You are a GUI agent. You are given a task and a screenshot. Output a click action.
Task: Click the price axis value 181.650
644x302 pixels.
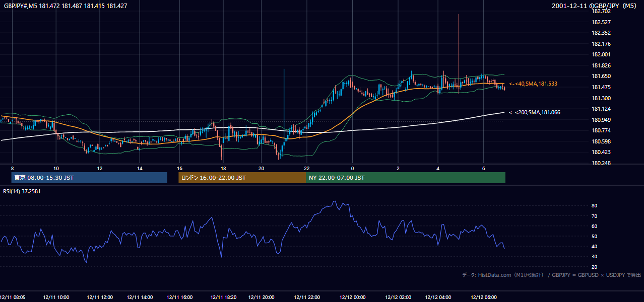[x=601, y=77]
